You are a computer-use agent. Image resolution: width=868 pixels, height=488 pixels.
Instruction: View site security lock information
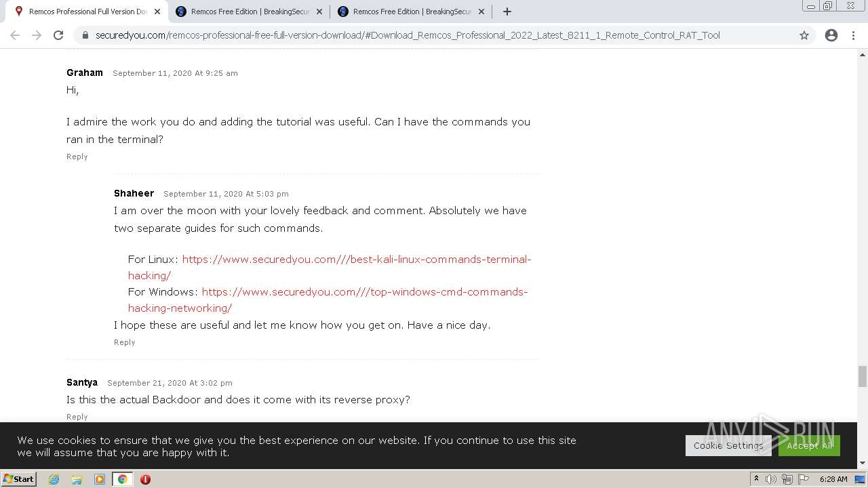(x=85, y=35)
